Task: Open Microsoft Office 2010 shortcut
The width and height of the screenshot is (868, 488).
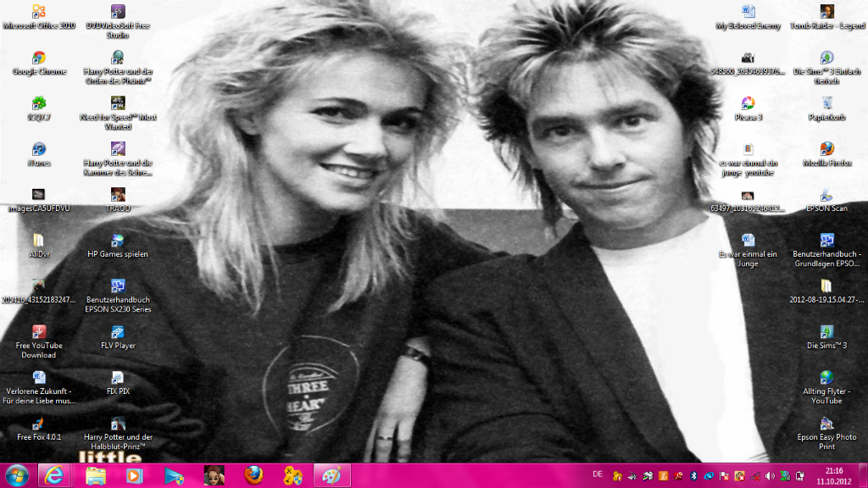Action: point(39,12)
